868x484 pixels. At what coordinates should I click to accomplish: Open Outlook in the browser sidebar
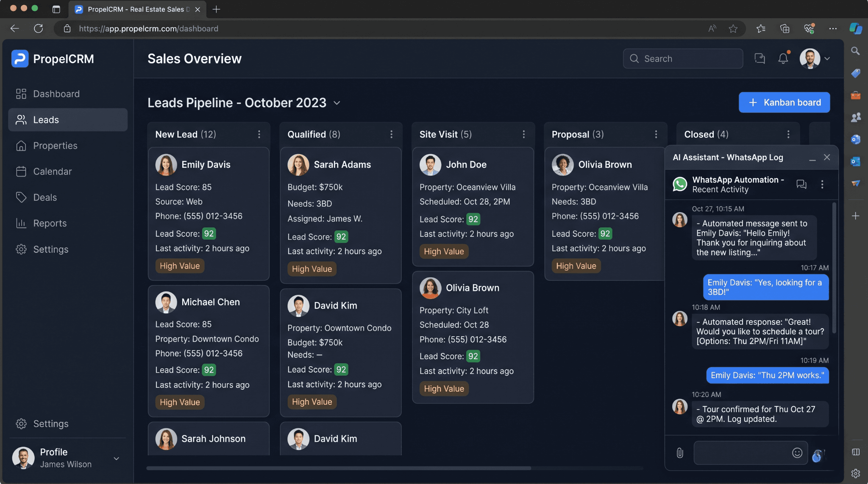(855, 161)
